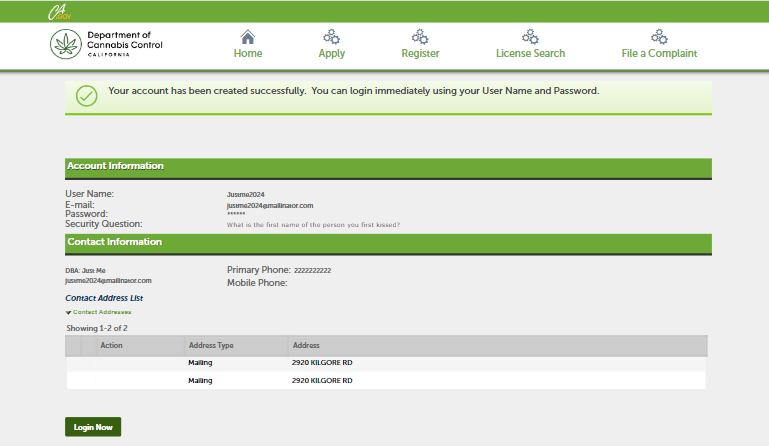Click the gears icon above File a Complaint
This screenshot has width=769, height=446.
coord(659,36)
